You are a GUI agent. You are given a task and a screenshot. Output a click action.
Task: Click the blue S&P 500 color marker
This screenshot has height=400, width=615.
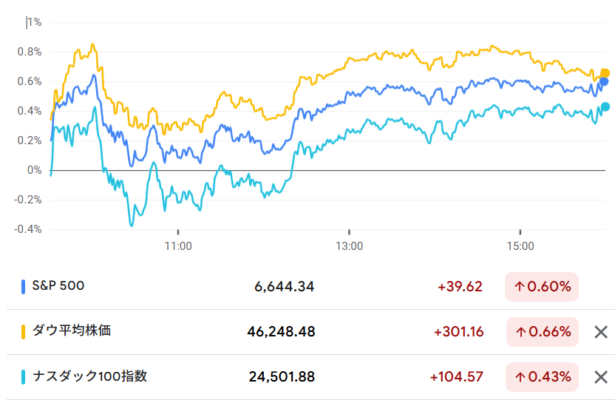(x=24, y=287)
